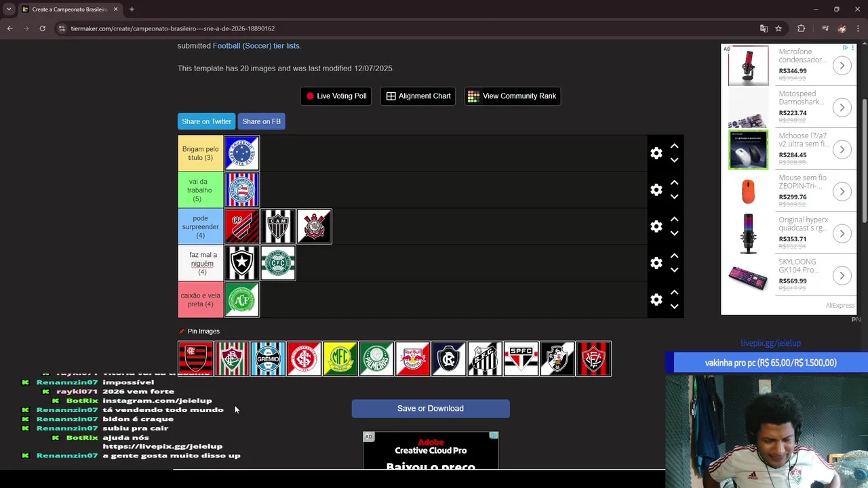This screenshot has width=868, height=488.
Task: Open a new browser tab
Action: click(x=132, y=9)
